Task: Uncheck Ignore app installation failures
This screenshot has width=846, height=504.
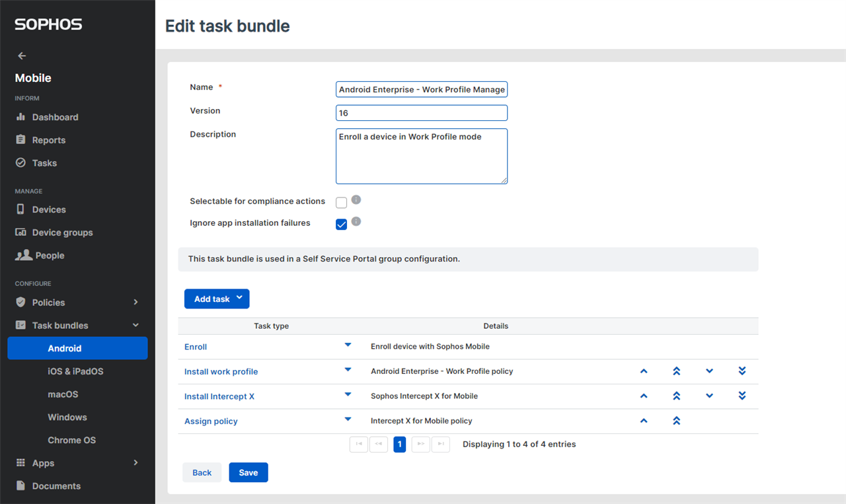Action: 341,225
